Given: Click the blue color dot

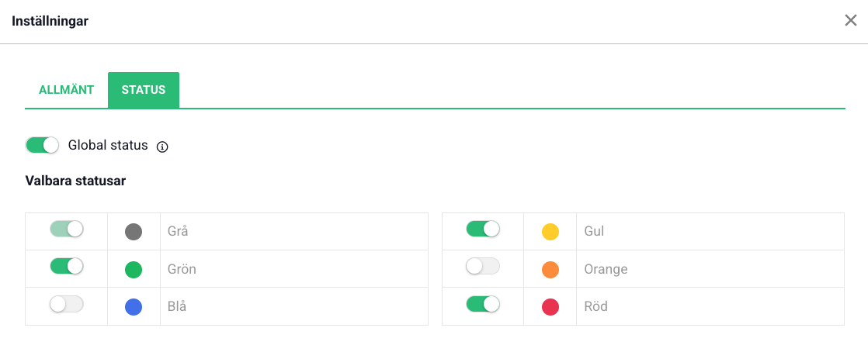Looking at the screenshot, I should [134, 307].
